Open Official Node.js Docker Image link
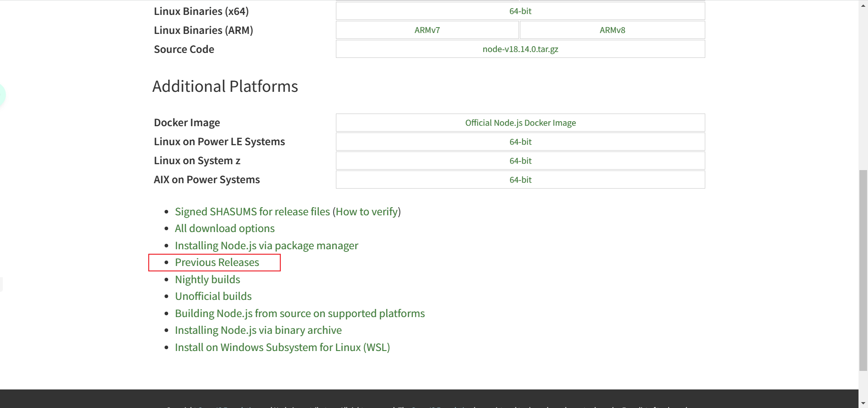The height and width of the screenshot is (408, 868). click(x=520, y=123)
